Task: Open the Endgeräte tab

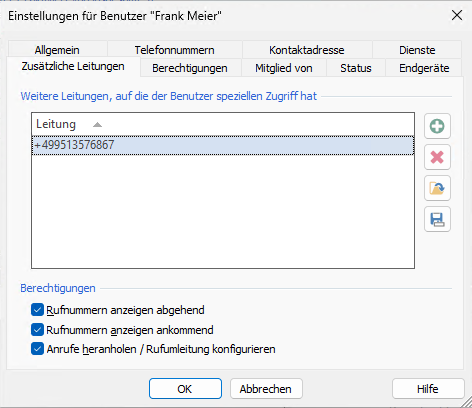Action: click(424, 68)
